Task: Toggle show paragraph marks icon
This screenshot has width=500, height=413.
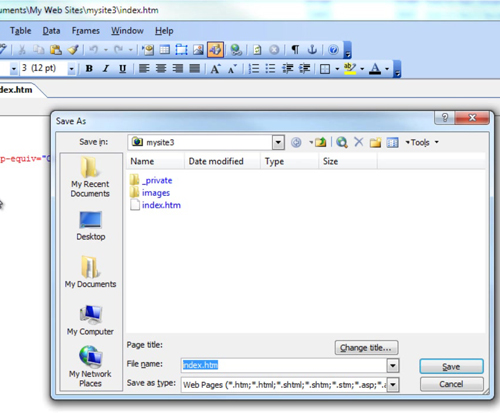Action: (295, 50)
